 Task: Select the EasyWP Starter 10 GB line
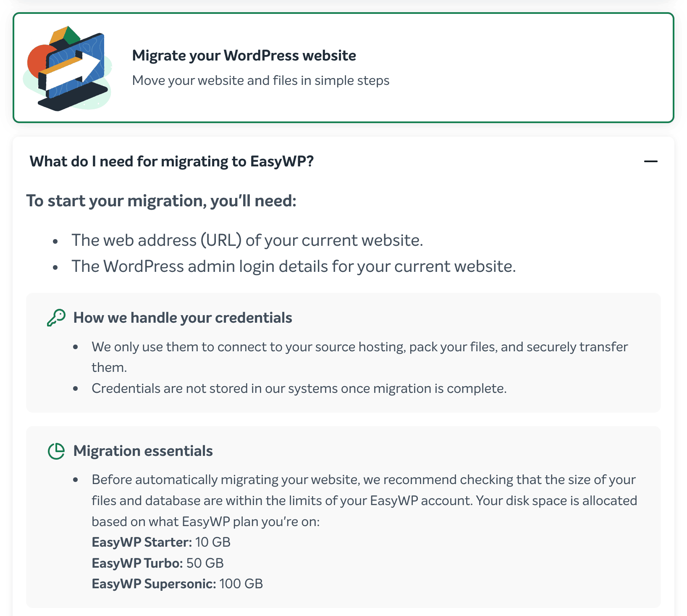[x=161, y=542]
